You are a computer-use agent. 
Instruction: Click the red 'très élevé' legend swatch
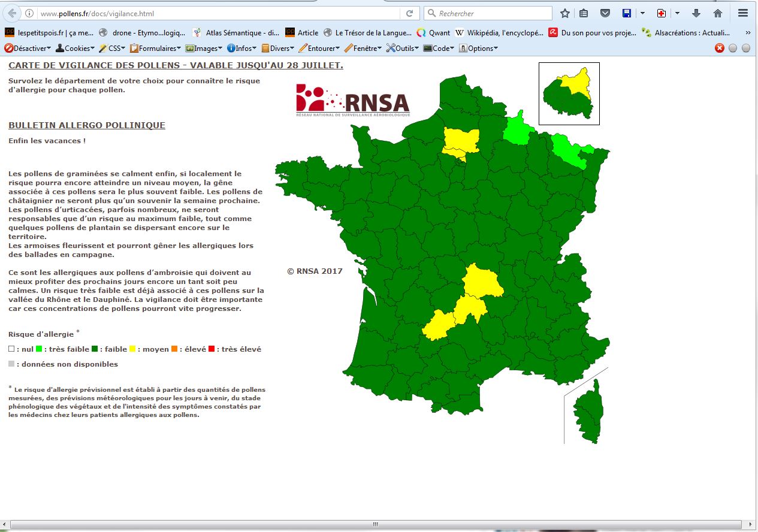[211, 349]
